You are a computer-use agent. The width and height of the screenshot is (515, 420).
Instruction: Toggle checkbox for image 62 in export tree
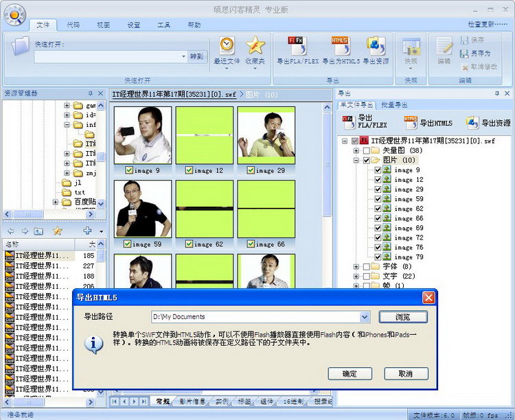(x=378, y=209)
